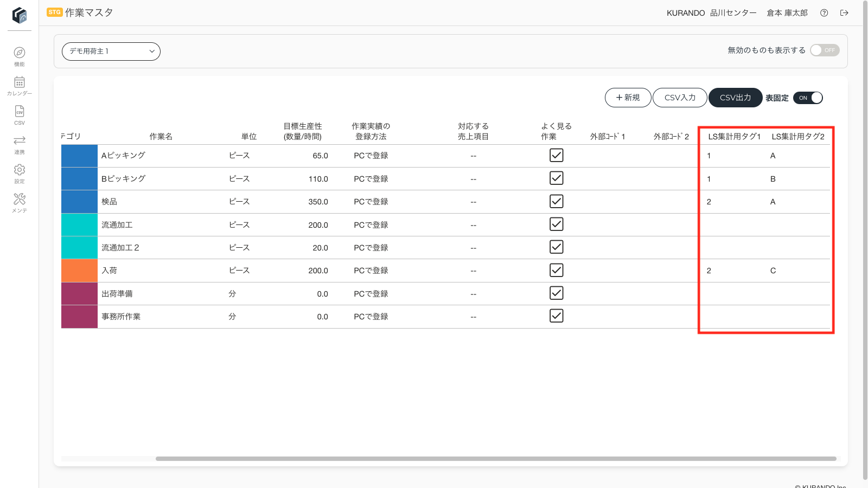Expand the デモ用荷主1 dropdown

[x=111, y=51]
